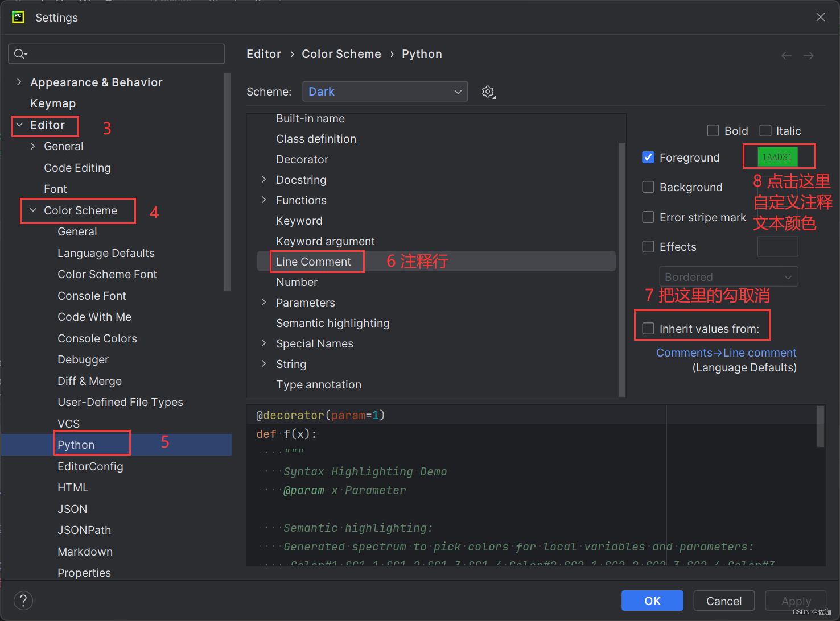The width and height of the screenshot is (840, 621).
Task: Expand Appearance & Behavior section
Action: coord(19,82)
